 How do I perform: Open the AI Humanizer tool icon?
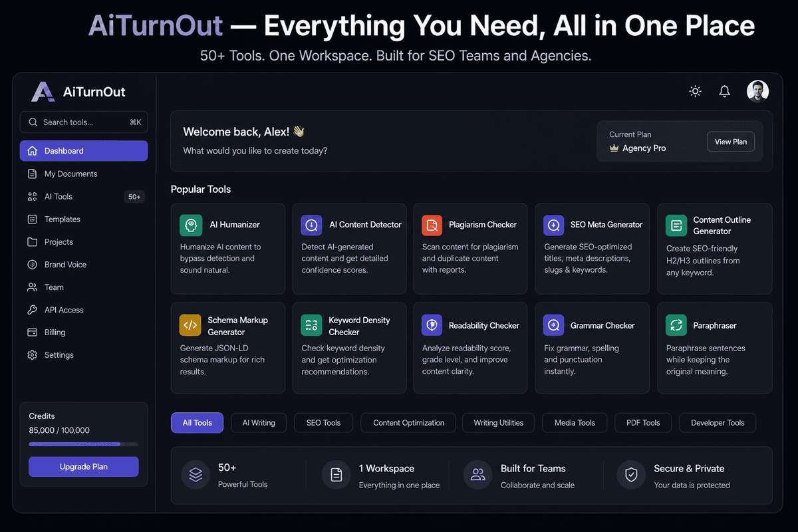click(191, 225)
